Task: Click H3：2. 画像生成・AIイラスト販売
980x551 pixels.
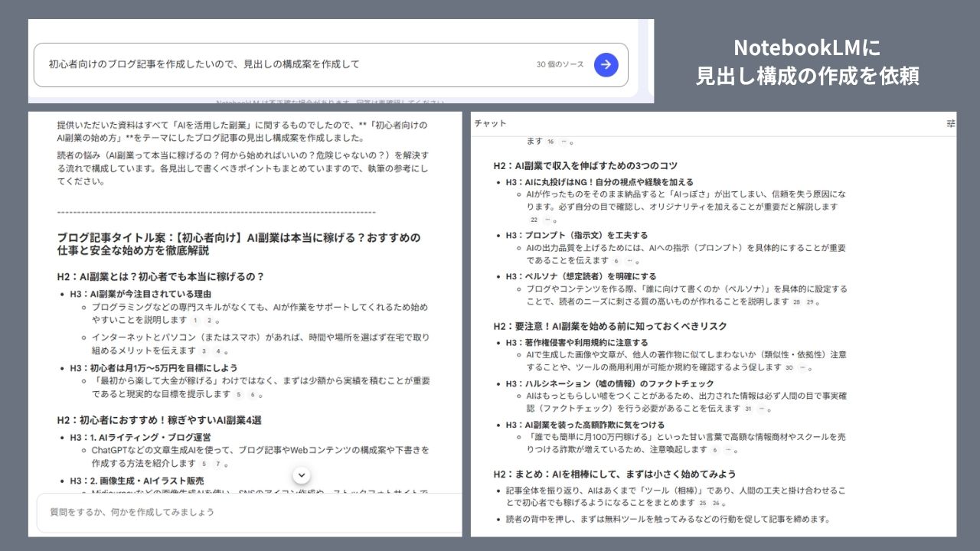Action: [136, 481]
